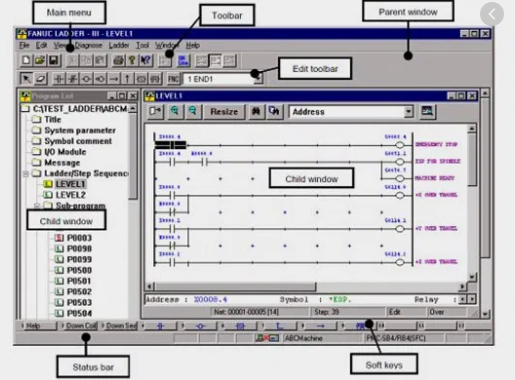Select the System parameter folder
Viewport: 515px width, 380px height.
tap(80, 130)
